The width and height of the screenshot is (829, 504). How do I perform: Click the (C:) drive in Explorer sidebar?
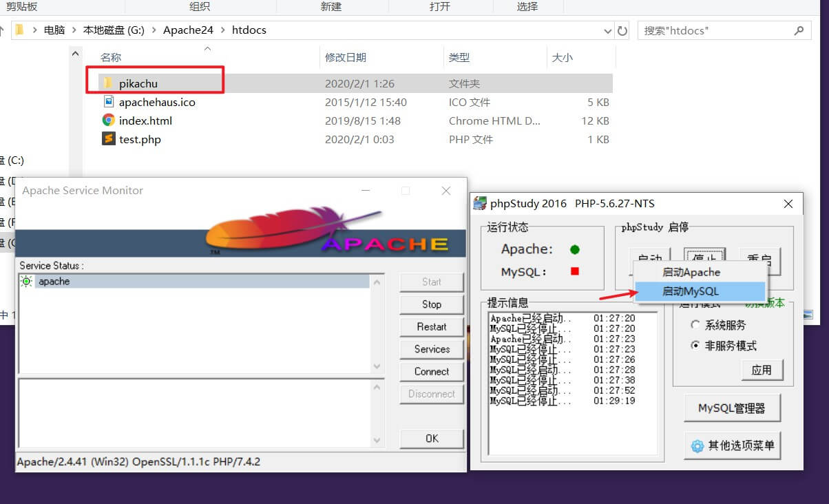(12, 160)
